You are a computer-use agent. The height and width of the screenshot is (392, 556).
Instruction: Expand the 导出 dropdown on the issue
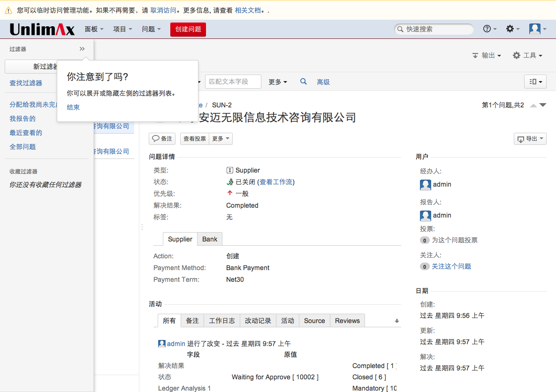coord(530,139)
